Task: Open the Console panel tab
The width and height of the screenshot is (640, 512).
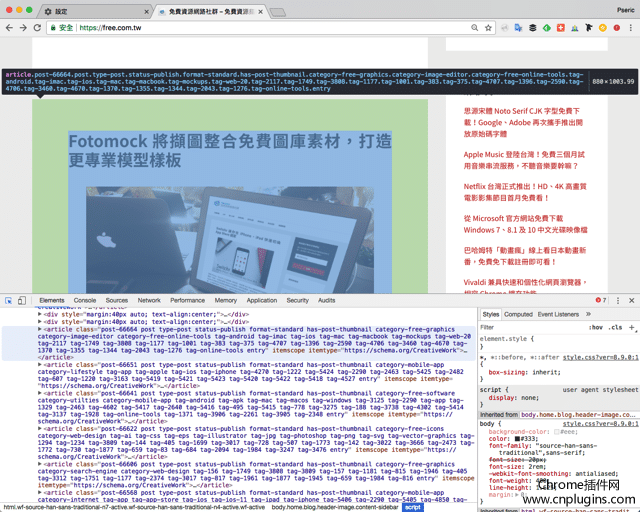Action: [x=85, y=300]
